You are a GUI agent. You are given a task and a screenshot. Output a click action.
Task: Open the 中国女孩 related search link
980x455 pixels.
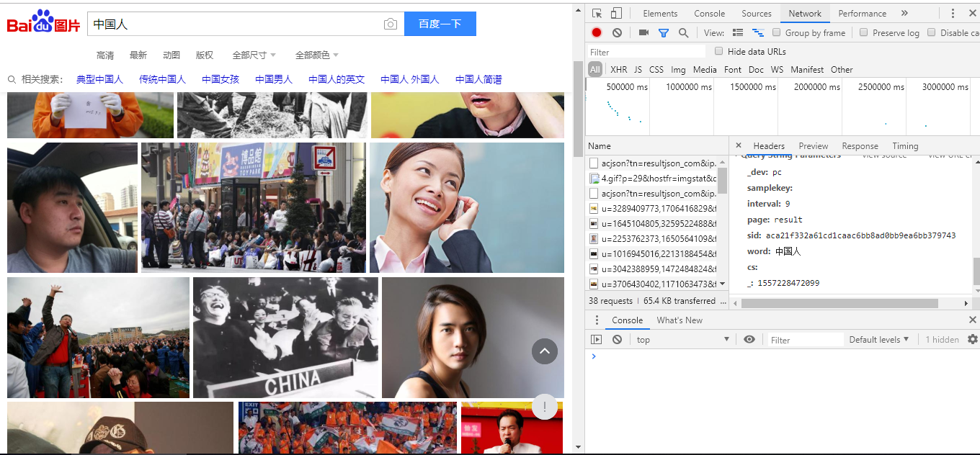(220, 79)
